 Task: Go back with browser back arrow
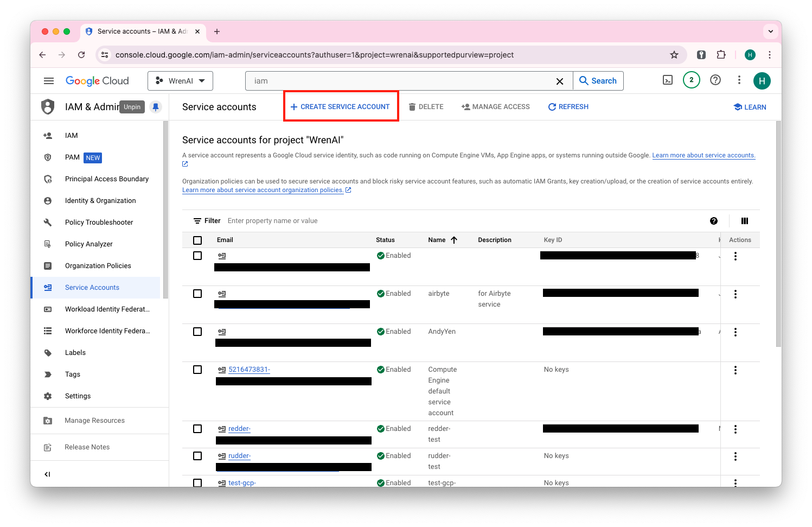[x=43, y=55]
